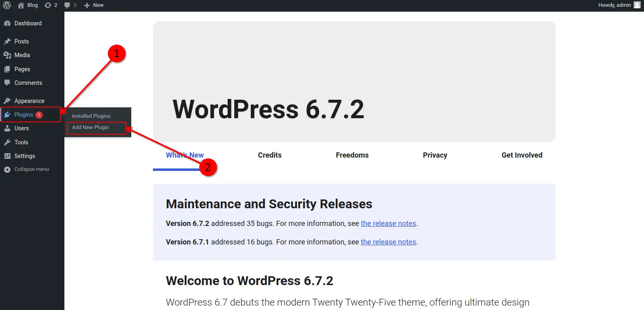This screenshot has width=644, height=310.
Task: Click the Settings sliders icon
Action: pos(7,156)
